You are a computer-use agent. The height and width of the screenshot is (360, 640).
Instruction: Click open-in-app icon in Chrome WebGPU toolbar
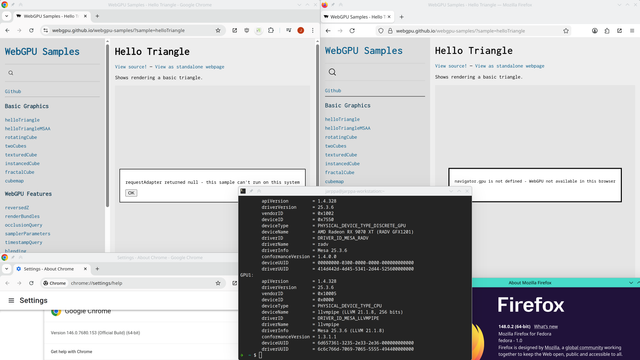tap(234, 30)
